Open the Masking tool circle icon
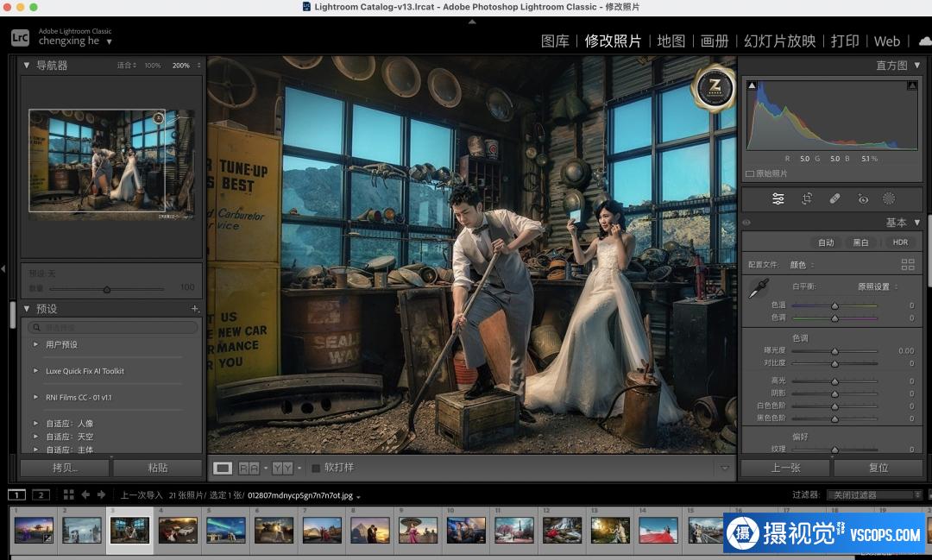The height and width of the screenshot is (560, 932). (x=889, y=199)
